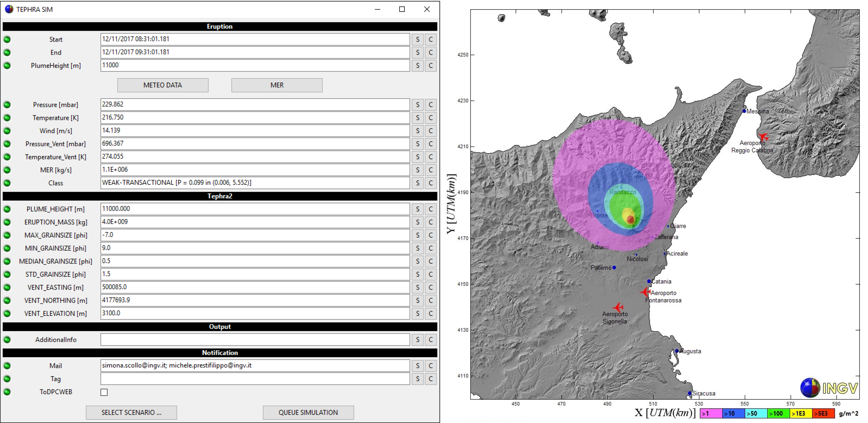Click INGV globe logo on map
The height and width of the screenshot is (423, 868).
point(810,388)
